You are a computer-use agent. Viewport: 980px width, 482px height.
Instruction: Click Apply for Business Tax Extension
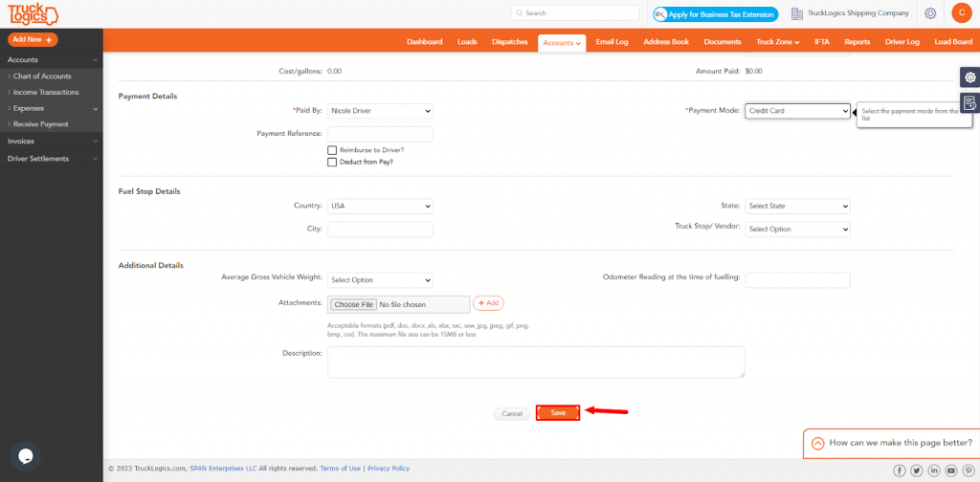click(x=715, y=14)
